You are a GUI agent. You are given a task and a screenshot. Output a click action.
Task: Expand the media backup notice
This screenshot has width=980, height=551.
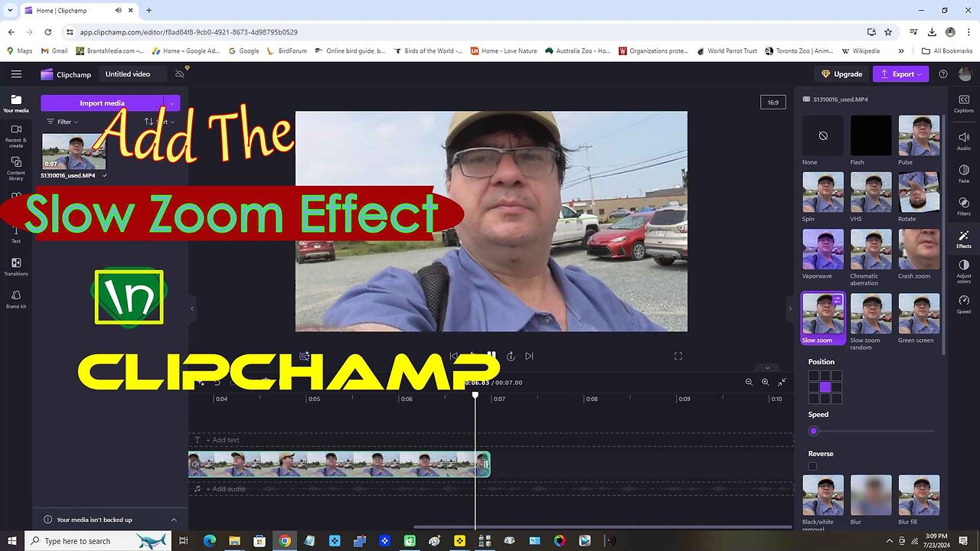(174, 520)
